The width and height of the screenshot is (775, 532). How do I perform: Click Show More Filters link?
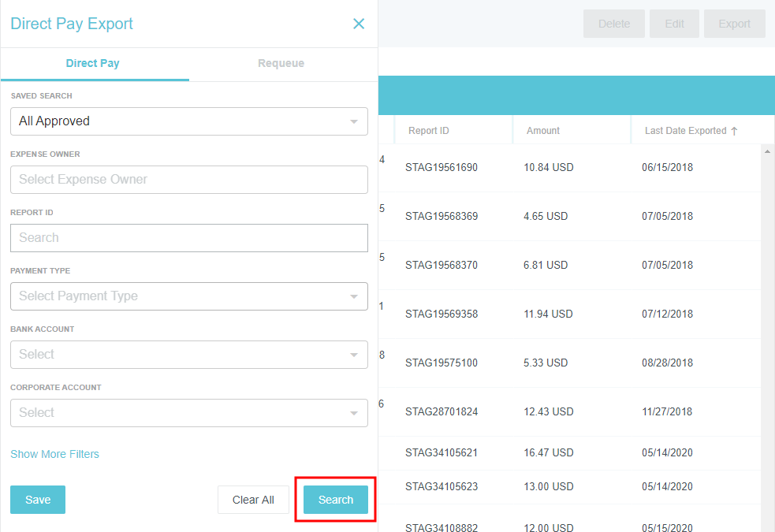pos(54,454)
